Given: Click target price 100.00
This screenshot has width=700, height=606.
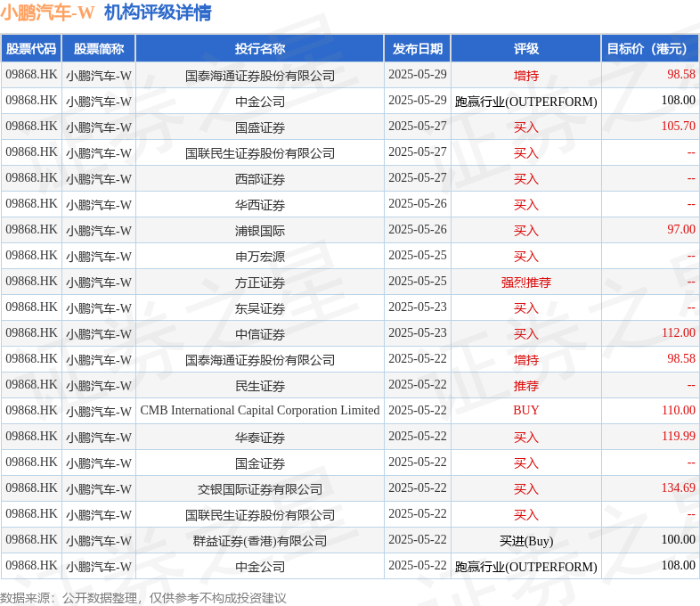Looking at the screenshot, I should point(678,539).
